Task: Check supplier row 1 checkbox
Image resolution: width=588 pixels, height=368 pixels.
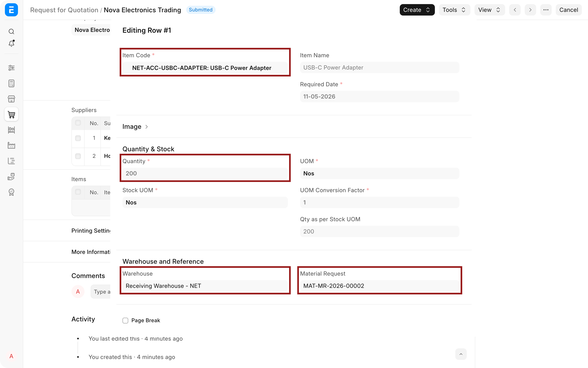Action: pyautogui.click(x=78, y=138)
